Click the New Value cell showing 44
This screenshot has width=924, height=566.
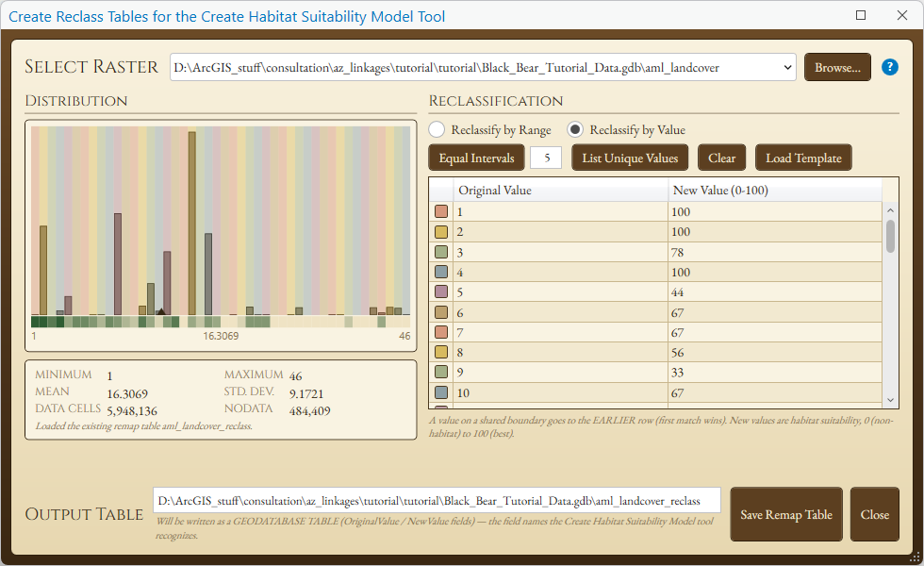click(775, 291)
